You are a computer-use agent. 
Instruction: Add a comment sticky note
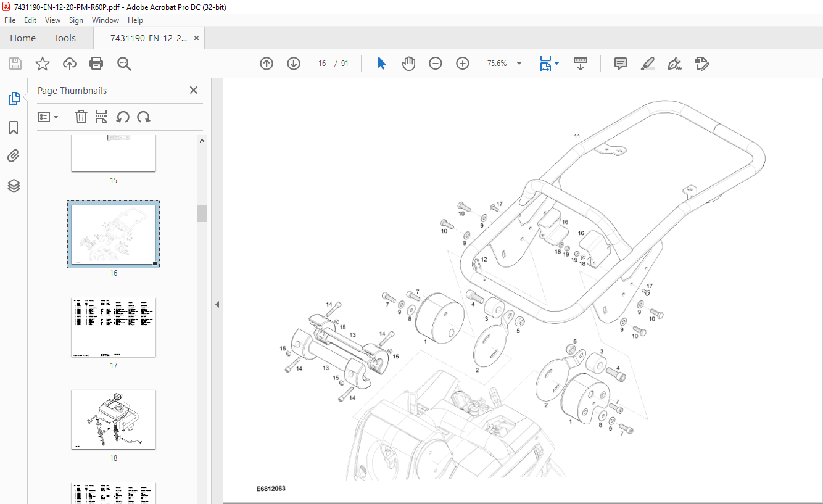click(621, 64)
